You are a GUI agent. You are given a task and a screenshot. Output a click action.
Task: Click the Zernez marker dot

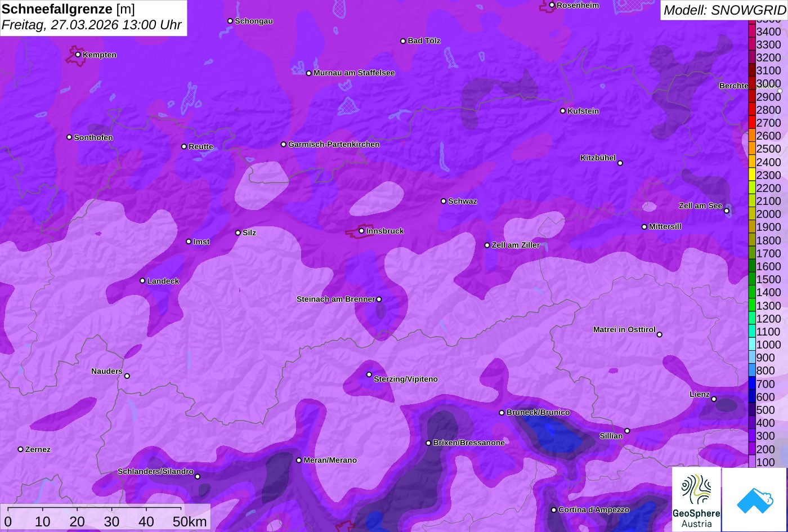20,449
